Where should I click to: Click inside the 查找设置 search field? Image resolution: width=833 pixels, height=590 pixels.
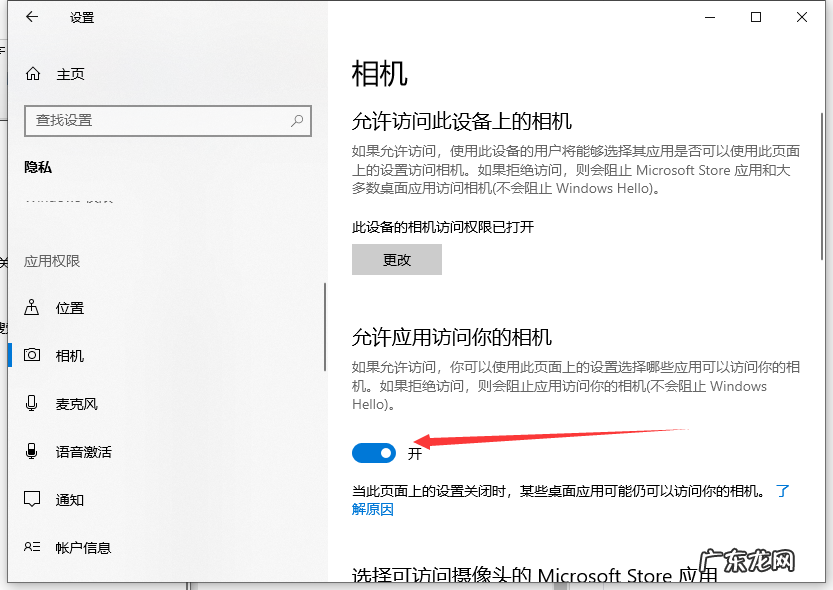tap(150, 120)
